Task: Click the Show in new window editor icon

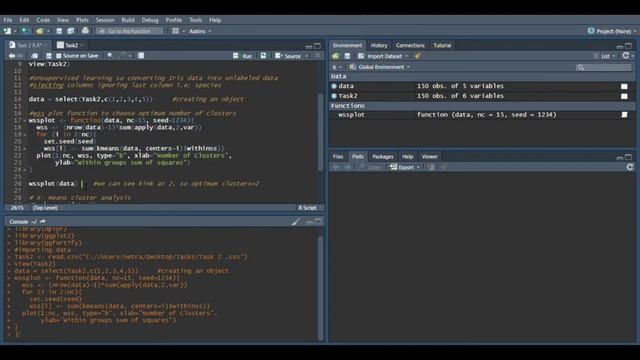Action: (x=35, y=56)
